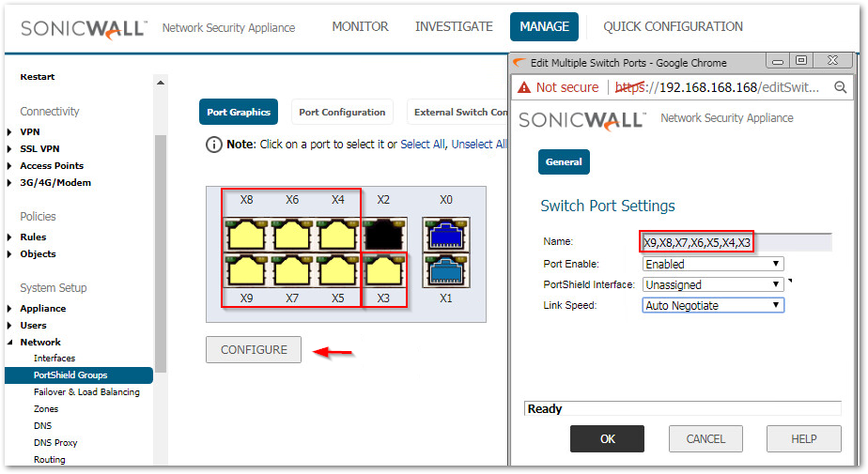This screenshot has height=474, width=868.
Task: Open the PortShield Interface dropdown
Action: pyautogui.click(x=713, y=284)
